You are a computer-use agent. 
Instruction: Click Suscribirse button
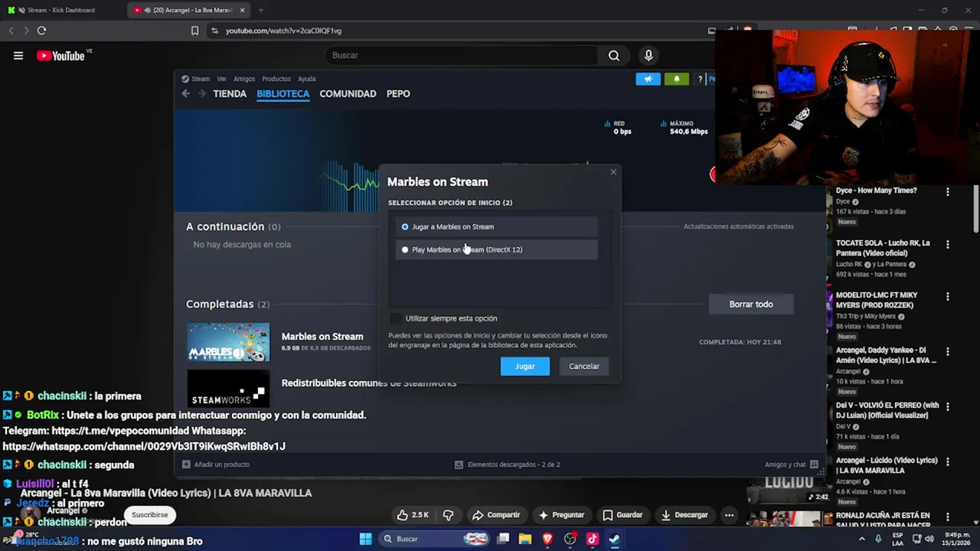pos(149,515)
